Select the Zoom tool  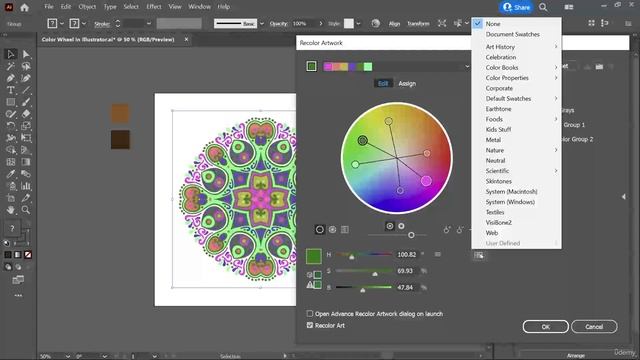26,210
